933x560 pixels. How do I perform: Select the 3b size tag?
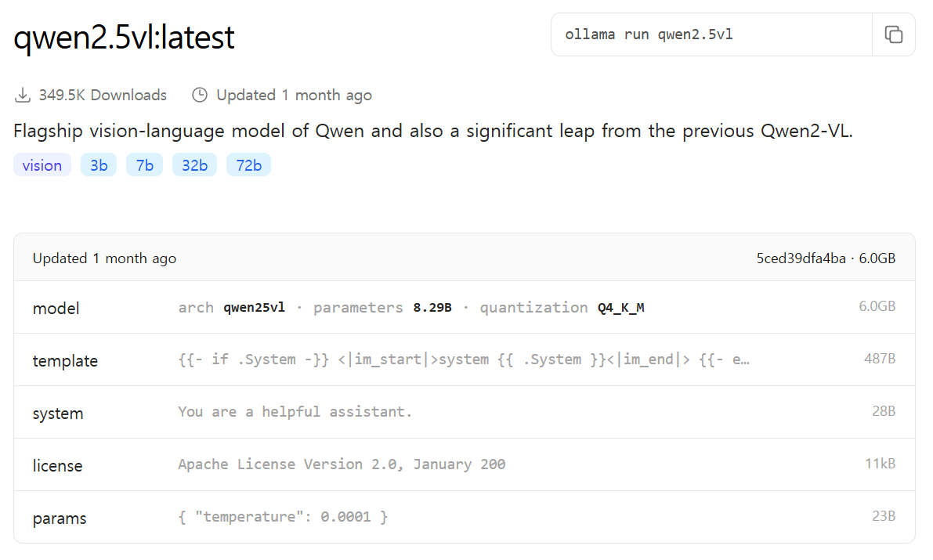tap(99, 165)
